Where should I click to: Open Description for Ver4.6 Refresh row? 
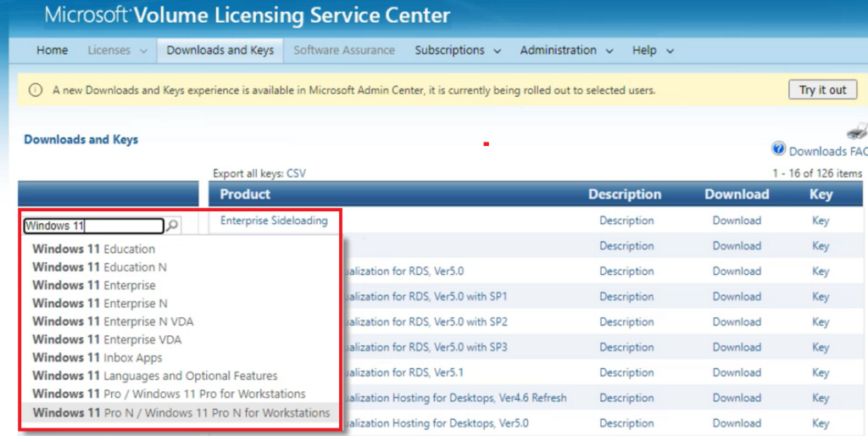point(626,398)
